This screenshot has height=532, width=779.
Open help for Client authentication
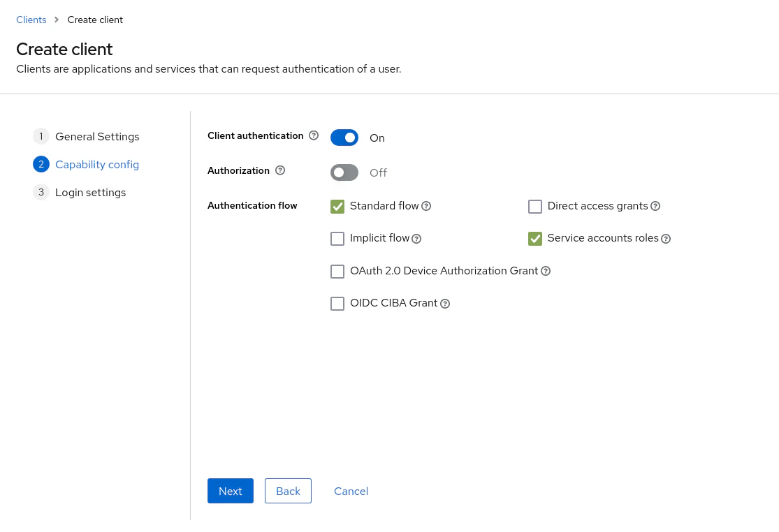click(x=314, y=135)
